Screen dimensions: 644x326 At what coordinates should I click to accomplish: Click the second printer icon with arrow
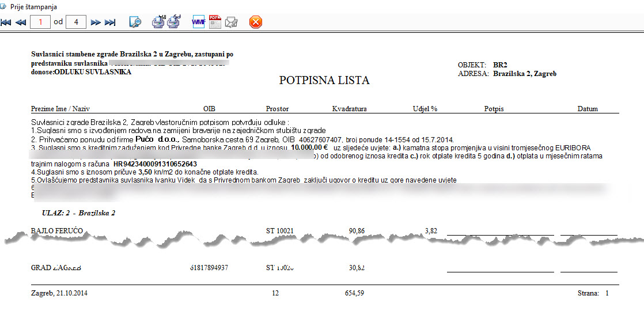(174, 22)
